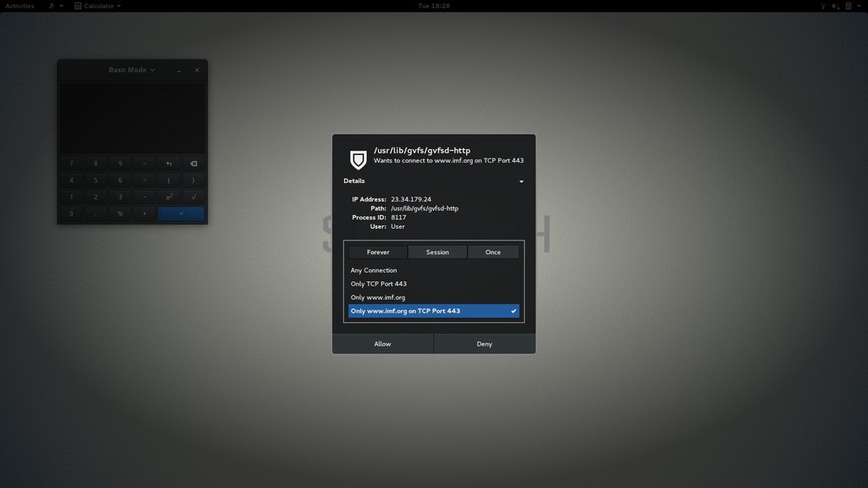
Task: Open the volume icon in the top bar
Action: point(836,6)
